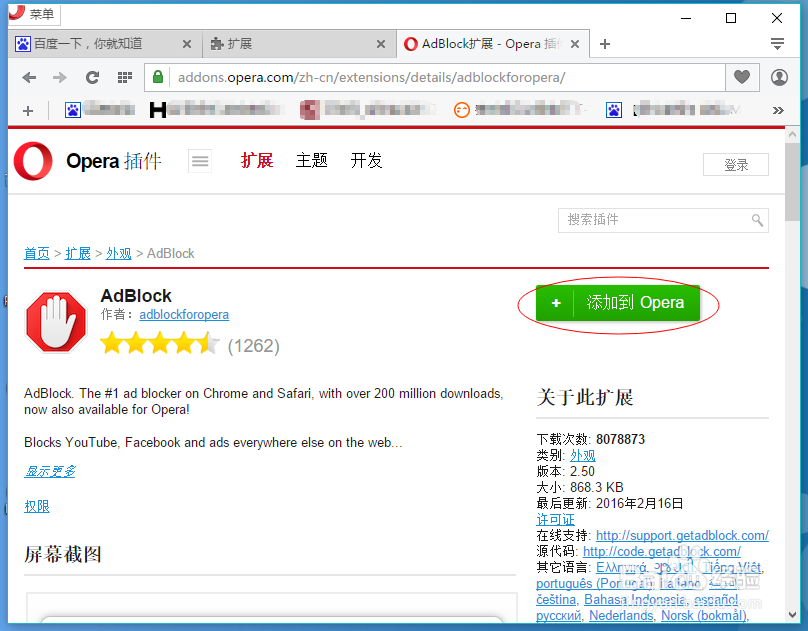Screen dimensions: 808x631
Task: Select the AdBlock扩展 - Opera tab
Action: click(x=492, y=44)
